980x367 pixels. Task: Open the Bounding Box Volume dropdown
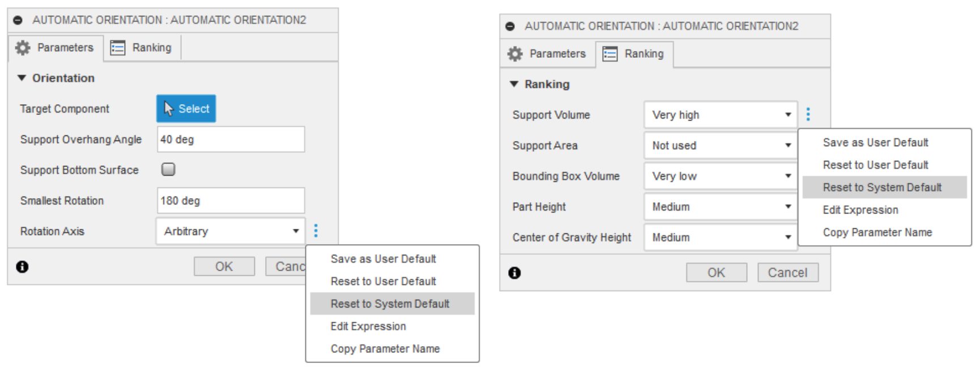pyautogui.click(x=721, y=176)
